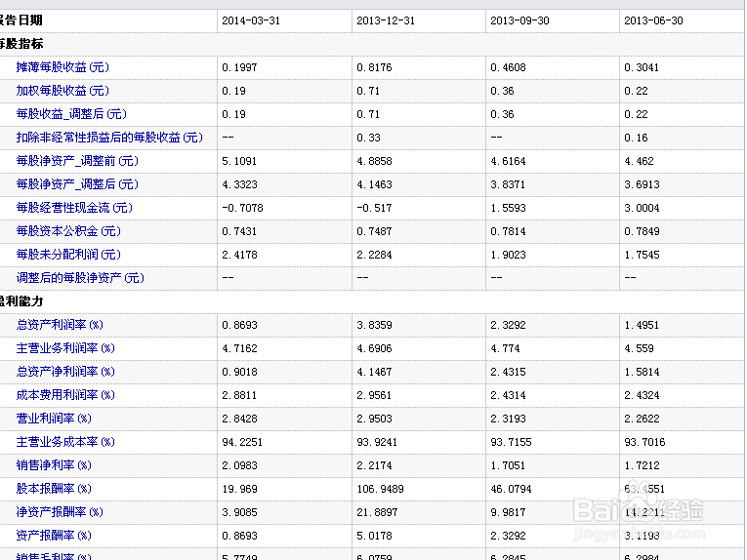Select the 主营业务利润率(%) link
The image size is (747, 560).
[x=65, y=348]
